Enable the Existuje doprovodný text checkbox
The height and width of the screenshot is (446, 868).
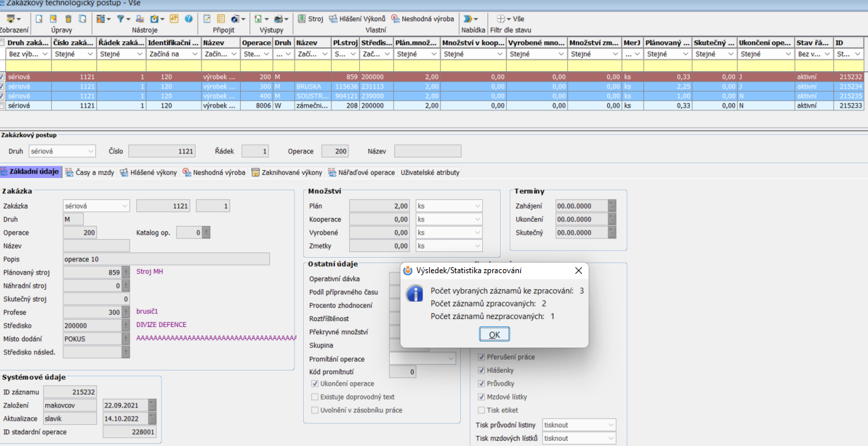pos(315,397)
